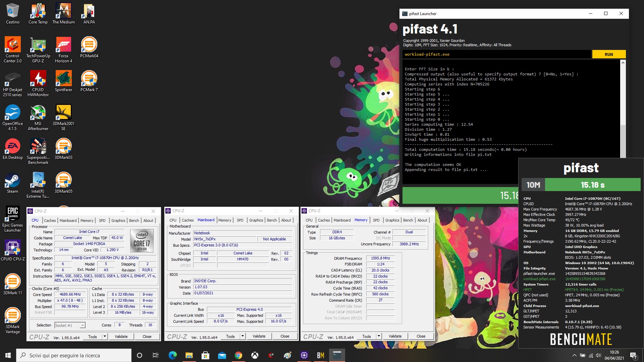Screen dimensions: 644x362
Task: Select the CPUID HWMonitor icon
Action: click(x=38, y=83)
